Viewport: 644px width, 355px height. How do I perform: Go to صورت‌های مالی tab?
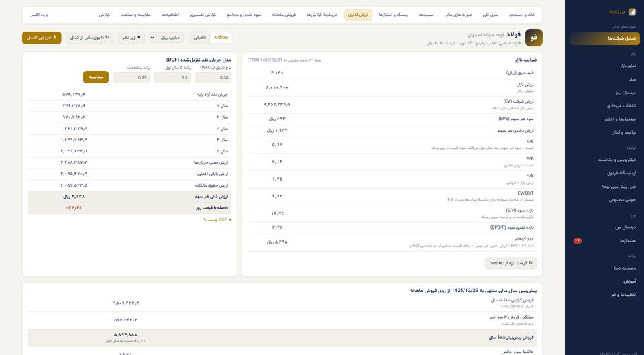(458, 15)
